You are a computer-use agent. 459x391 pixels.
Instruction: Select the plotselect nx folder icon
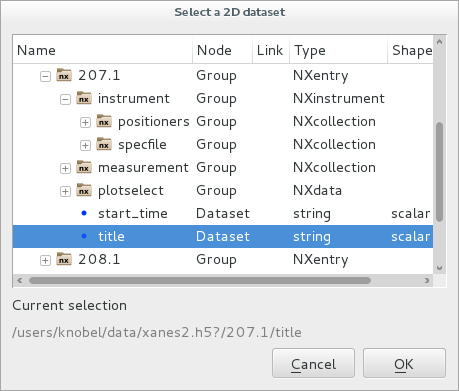click(x=84, y=190)
